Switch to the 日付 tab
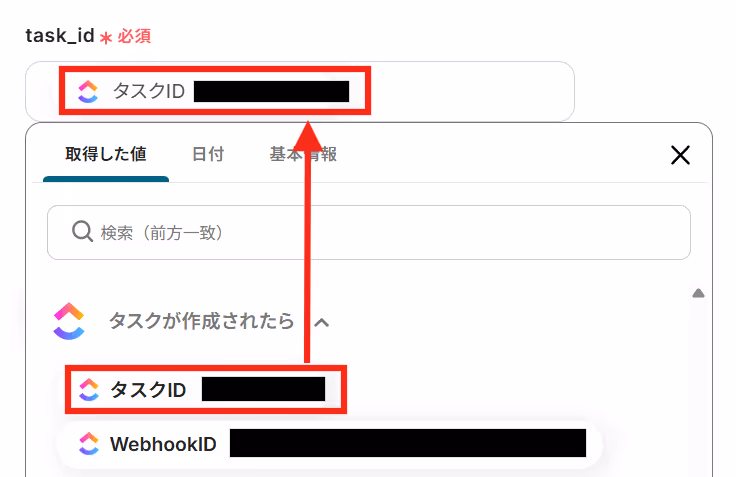 coord(208,154)
